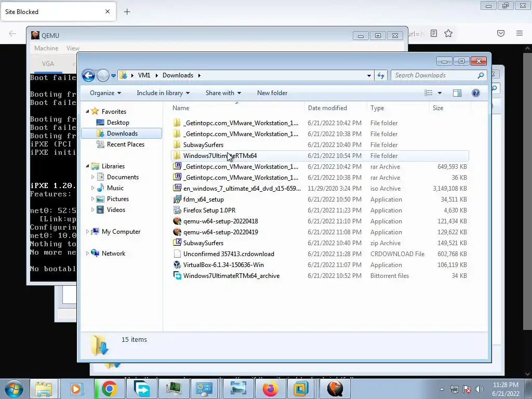Collapse the Libraries group arrow
Screen dimensions: 532x399
[x=87, y=166]
